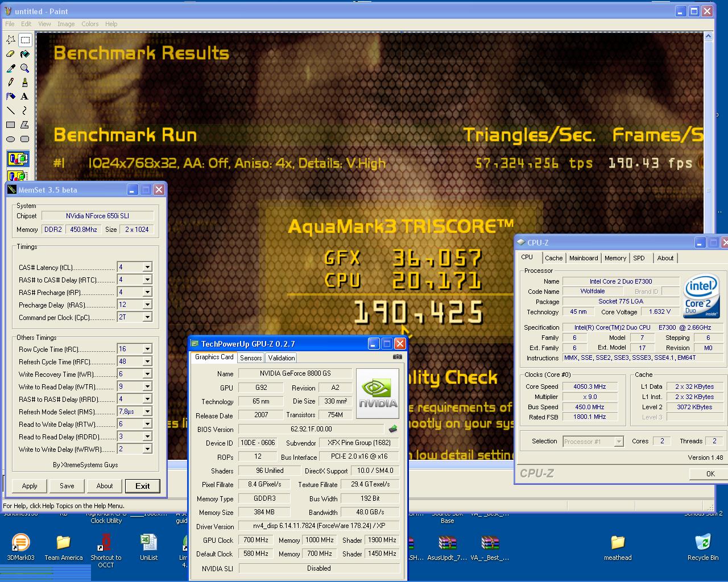Pick the Rectangle shape tool

tap(11, 125)
